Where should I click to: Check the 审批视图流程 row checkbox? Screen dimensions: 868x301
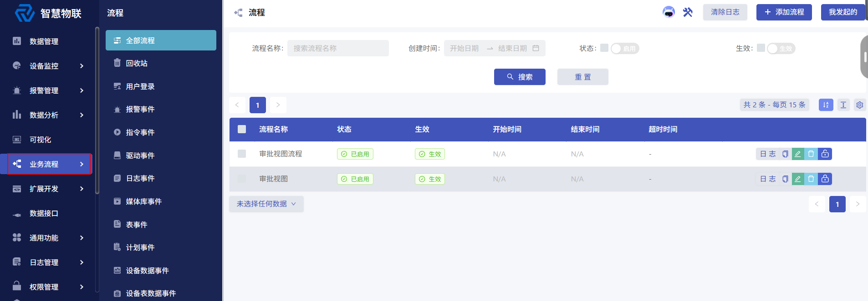click(242, 154)
